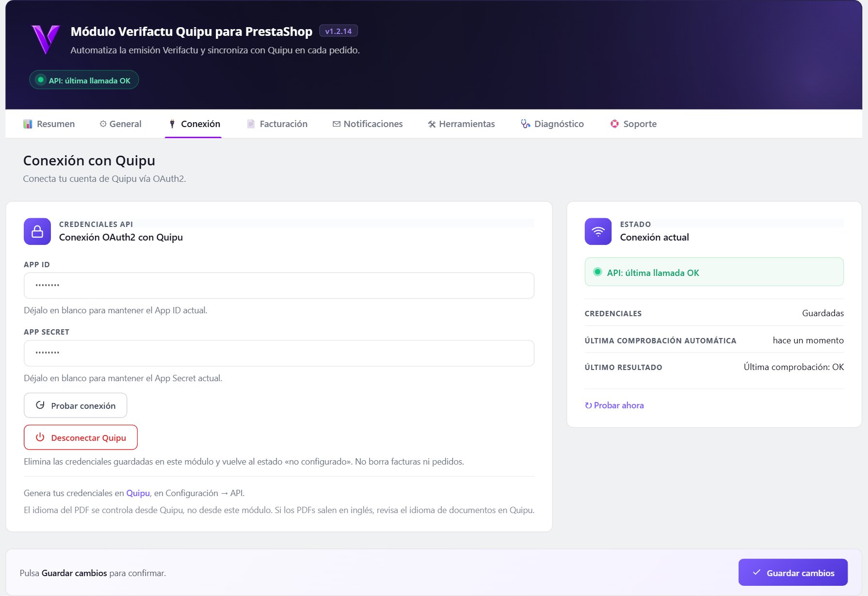Click the Herramientas tools icon
Viewport: 868px width, 596px height.
click(432, 124)
